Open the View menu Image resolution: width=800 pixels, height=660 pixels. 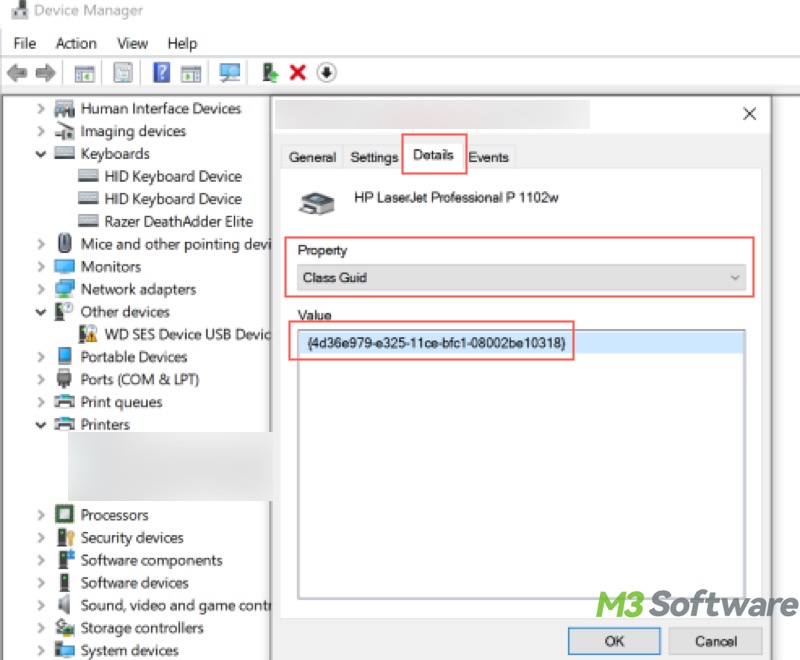(x=132, y=43)
